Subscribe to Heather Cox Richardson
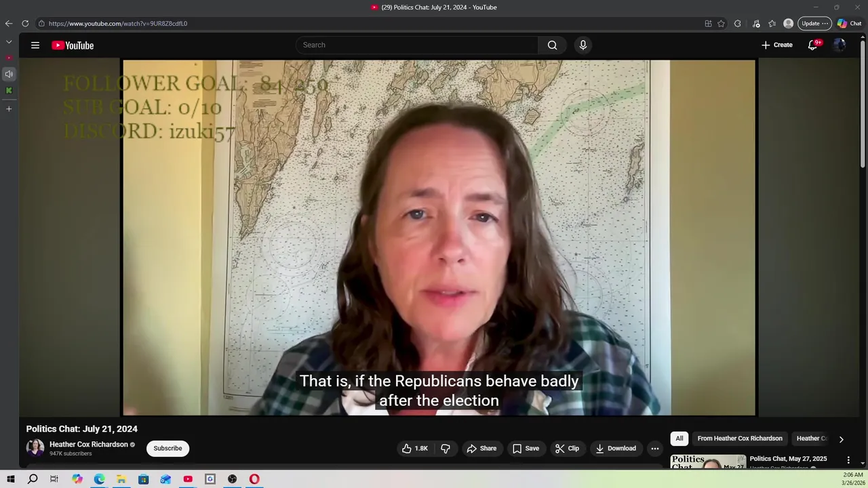The image size is (868, 488). tap(167, 448)
